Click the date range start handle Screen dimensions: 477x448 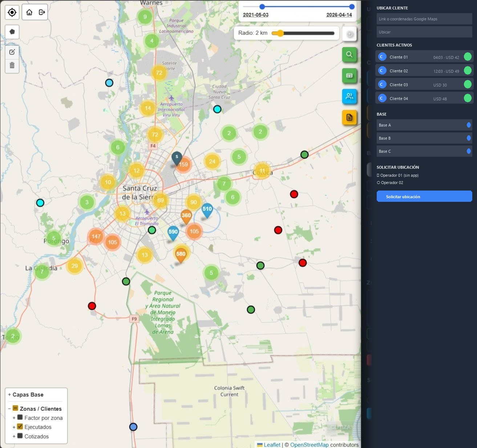[x=262, y=7]
